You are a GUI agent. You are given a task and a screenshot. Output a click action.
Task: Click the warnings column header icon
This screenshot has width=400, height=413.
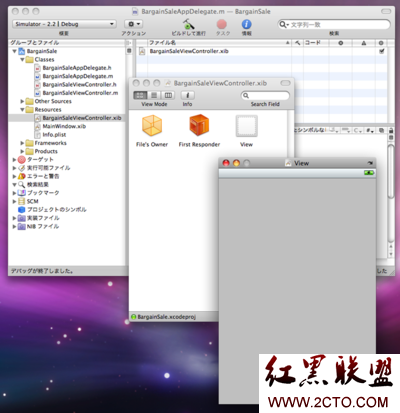[364, 43]
